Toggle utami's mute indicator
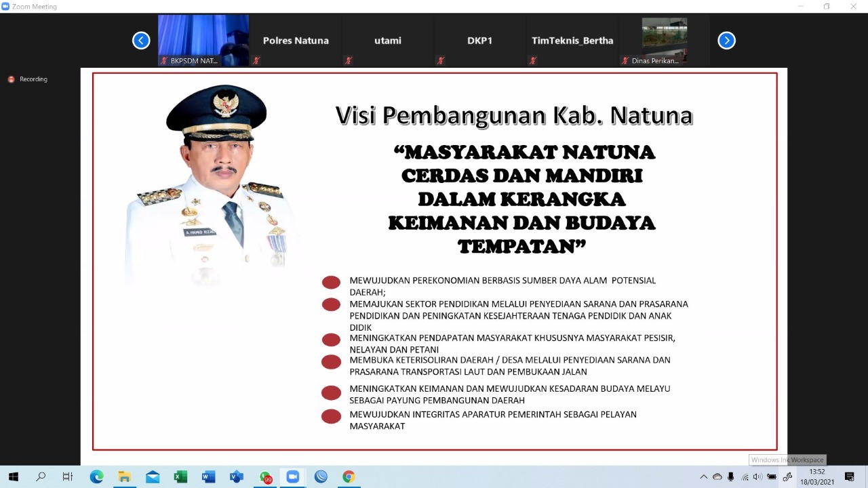The width and height of the screenshot is (868, 488). click(348, 60)
